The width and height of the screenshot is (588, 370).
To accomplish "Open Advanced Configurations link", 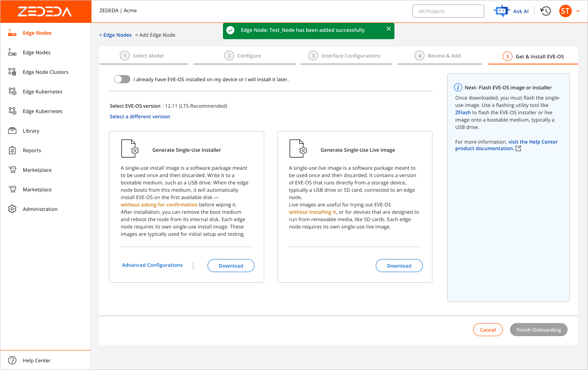I will [x=152, y=265].
